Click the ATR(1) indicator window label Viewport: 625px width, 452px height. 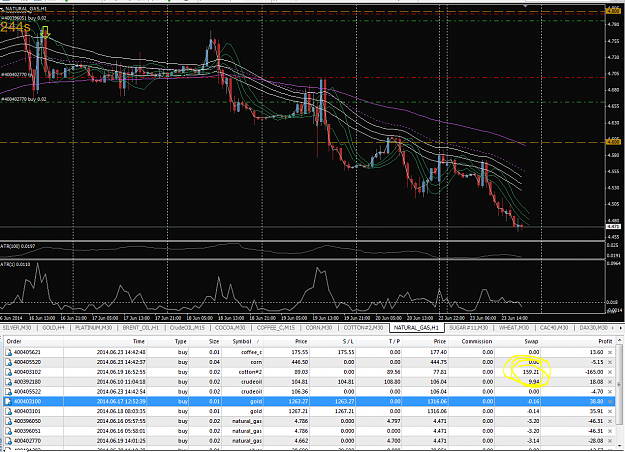pyautogui.click(x=15, y=264)
